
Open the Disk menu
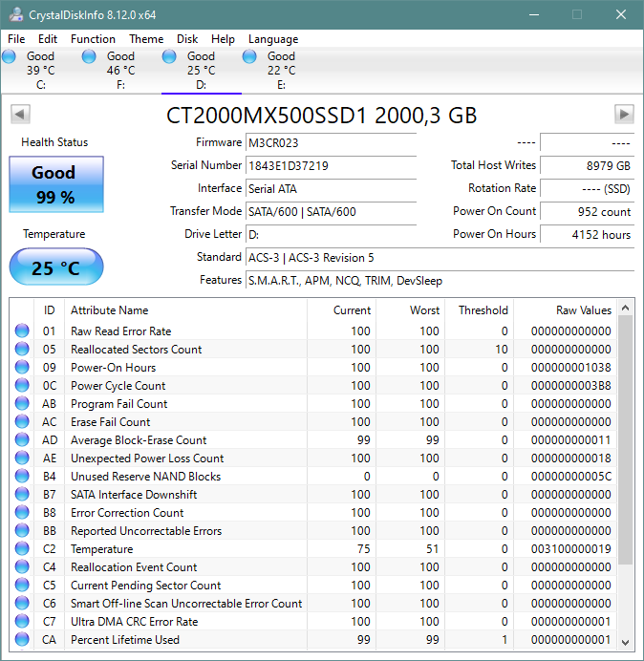[x=187, y=39]
